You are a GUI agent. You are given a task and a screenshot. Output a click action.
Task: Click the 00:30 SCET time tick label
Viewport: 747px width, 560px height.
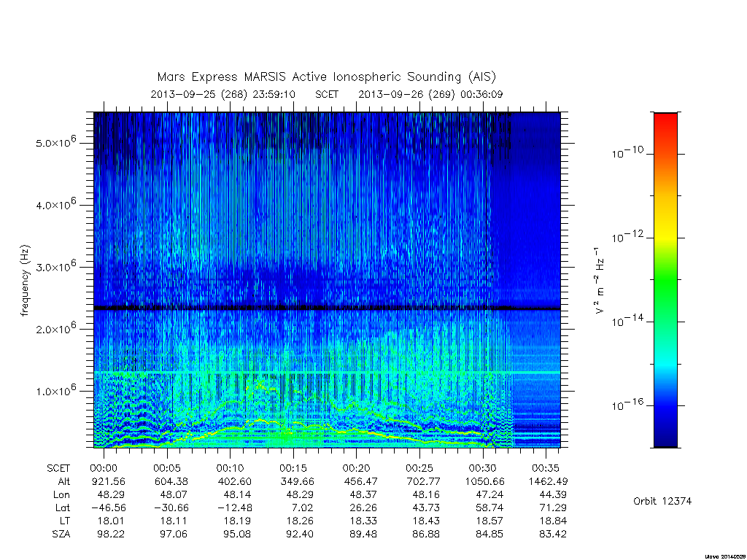[x=482, y=468]
